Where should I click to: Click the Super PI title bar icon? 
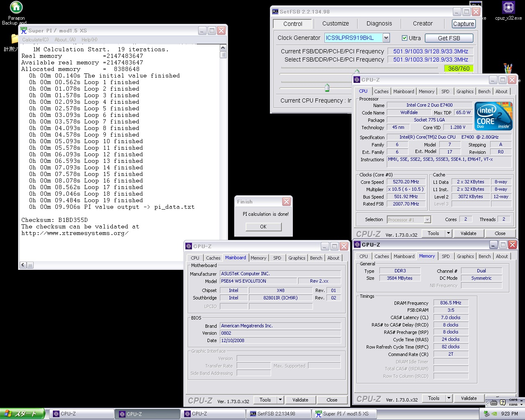[24, 30]
